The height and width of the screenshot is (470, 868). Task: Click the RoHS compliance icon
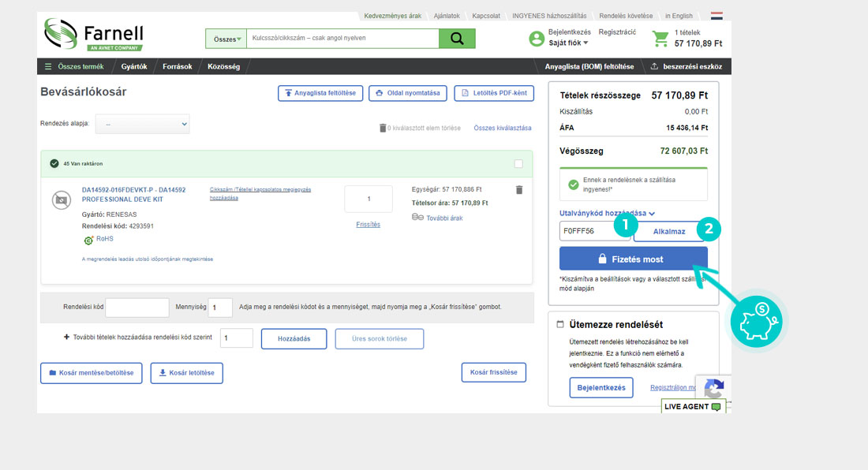pos(88,240)
